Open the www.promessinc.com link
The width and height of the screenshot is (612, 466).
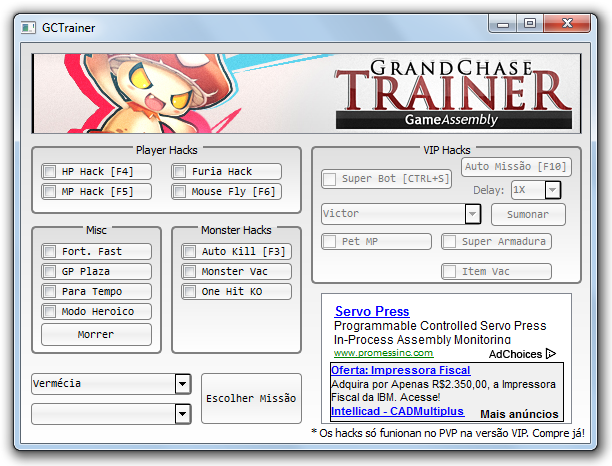[383, 353]
